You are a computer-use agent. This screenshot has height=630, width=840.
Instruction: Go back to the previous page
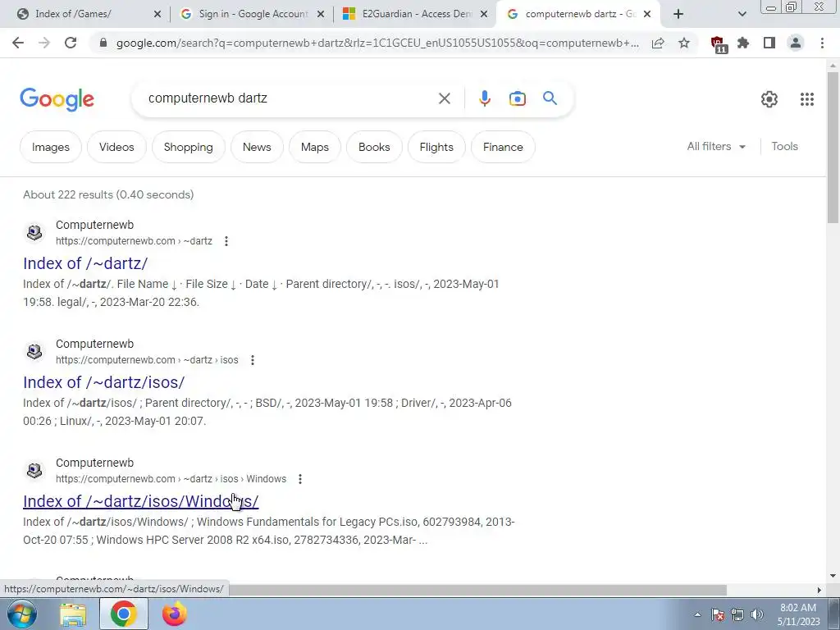[x=18, y=43]
